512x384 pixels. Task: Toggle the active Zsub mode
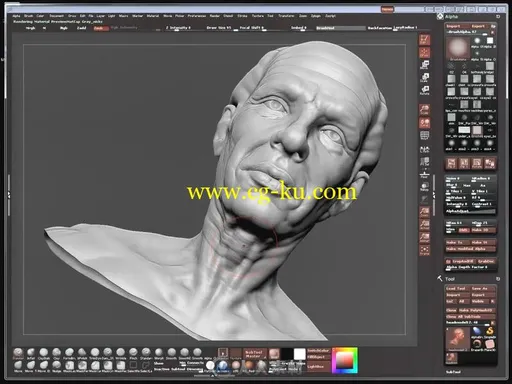(x=100, y=28)
